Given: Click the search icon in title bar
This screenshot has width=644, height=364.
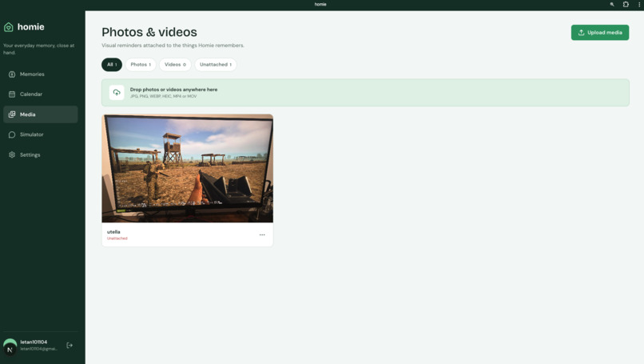Looking at the screenshot, I should [612, 4].
